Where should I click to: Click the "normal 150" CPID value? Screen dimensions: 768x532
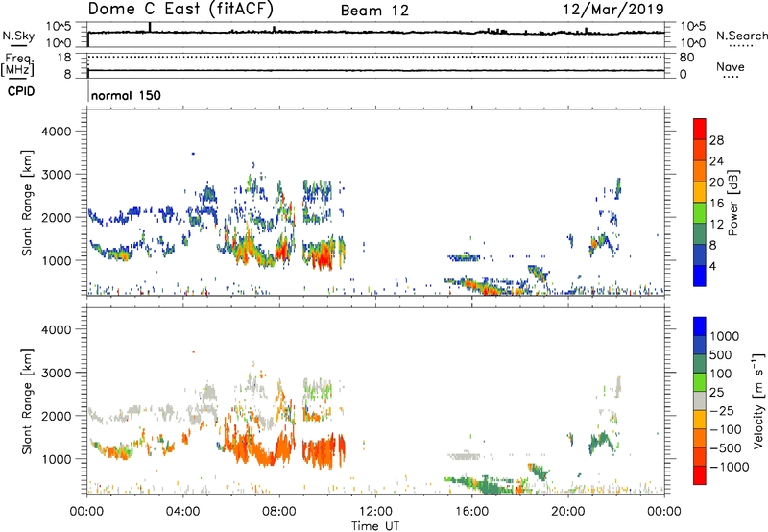point(126,95)
